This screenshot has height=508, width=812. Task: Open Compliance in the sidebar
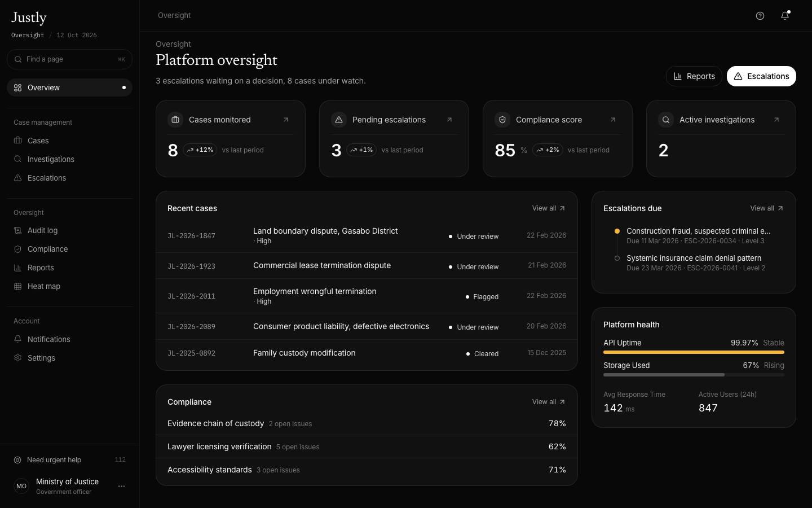point(69,249)
